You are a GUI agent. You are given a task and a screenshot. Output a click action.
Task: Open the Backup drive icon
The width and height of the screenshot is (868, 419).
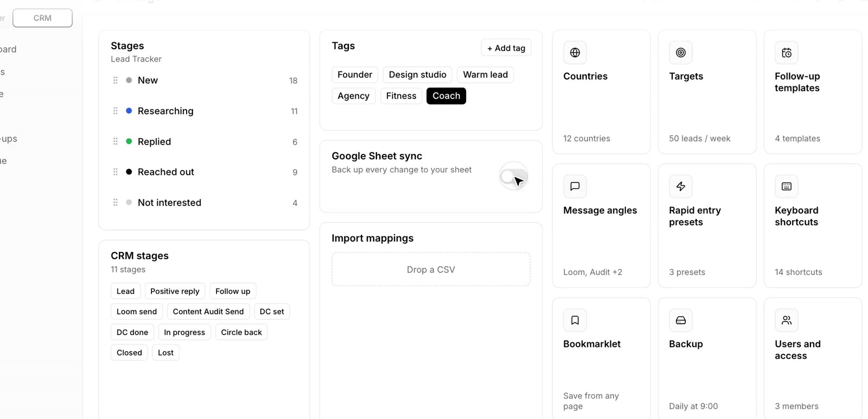tap(681, 320)
